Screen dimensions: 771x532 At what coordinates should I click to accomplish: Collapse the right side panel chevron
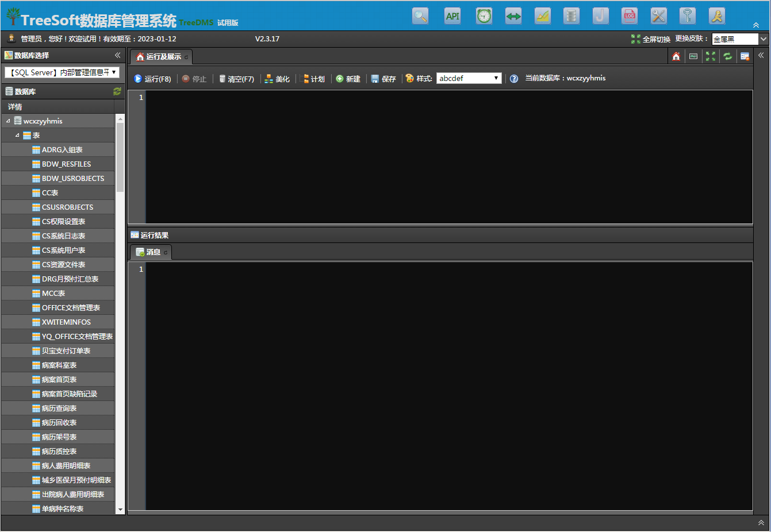pyautogui.click(x=761, y=55)
